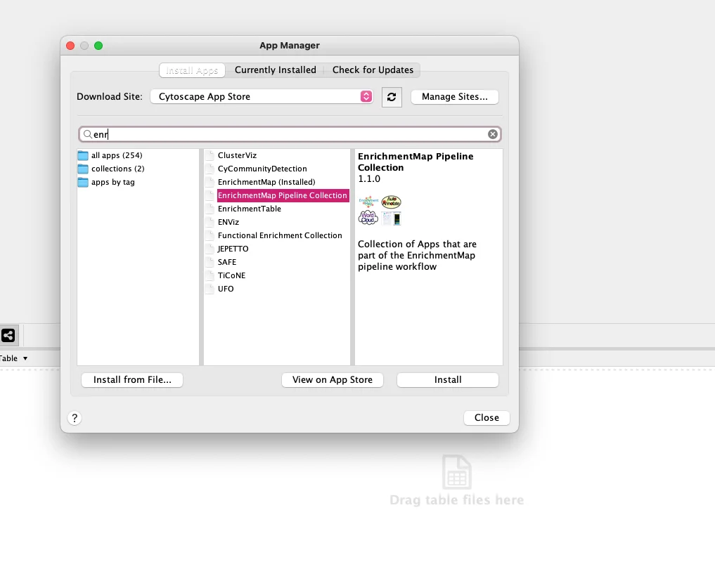Image resolution: width=715 pixels, height=588 pixels.
Task: Click the WordCloud app icon in details
Action: click(x=368, y=218)
